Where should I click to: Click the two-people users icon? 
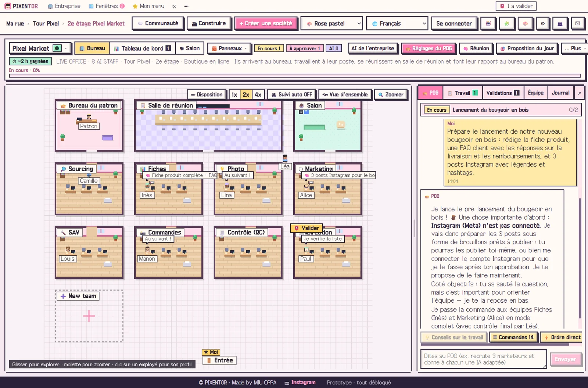point(560,24)
